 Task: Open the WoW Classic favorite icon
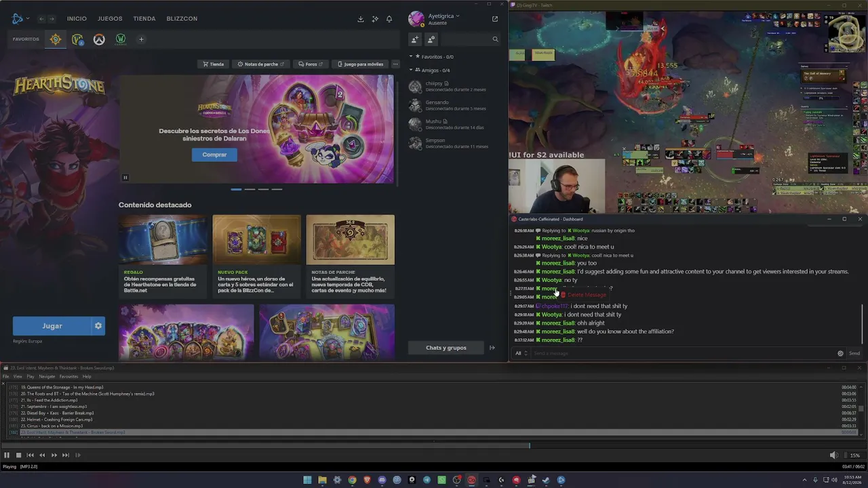click(x=121, y=39)
